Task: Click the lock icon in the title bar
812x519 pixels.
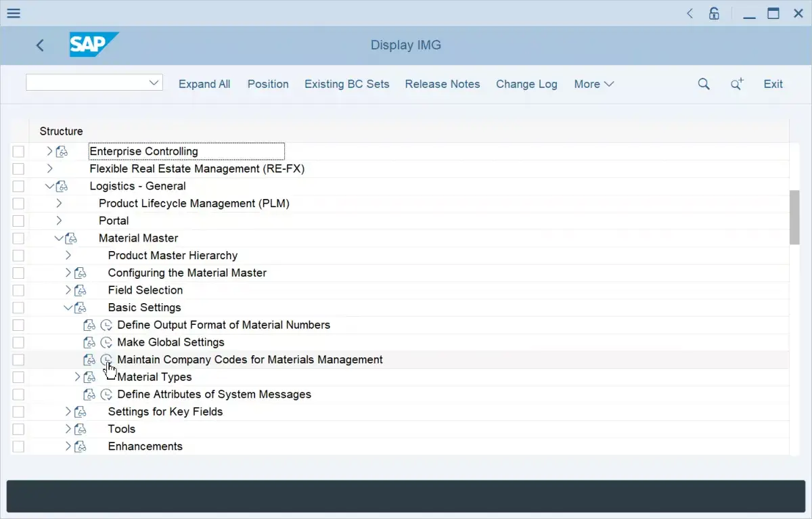Action: (x=714, y=13)
